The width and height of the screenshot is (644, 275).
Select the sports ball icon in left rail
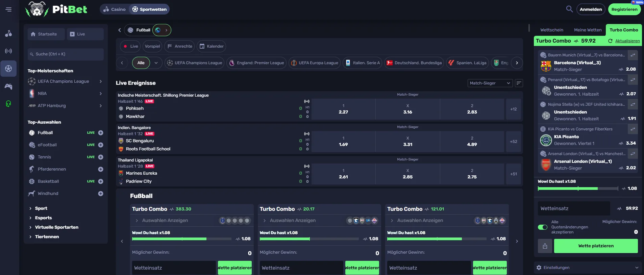click(x=8, y=69)
